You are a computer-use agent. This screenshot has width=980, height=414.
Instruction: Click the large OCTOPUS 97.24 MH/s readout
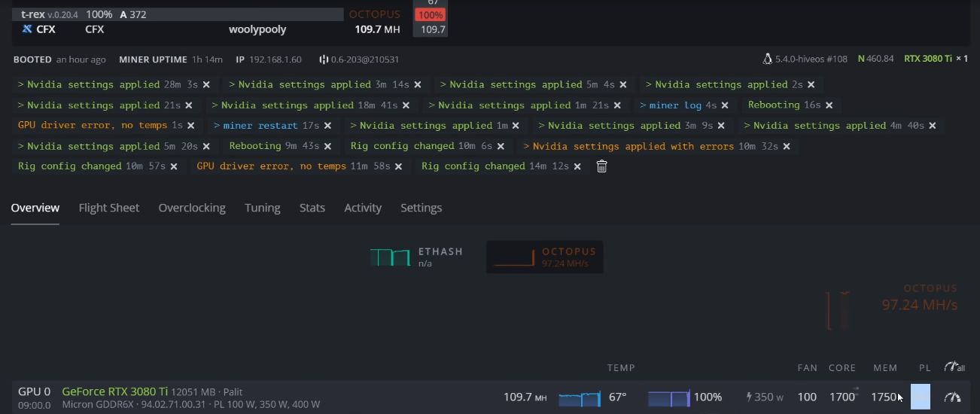[919, 298]
